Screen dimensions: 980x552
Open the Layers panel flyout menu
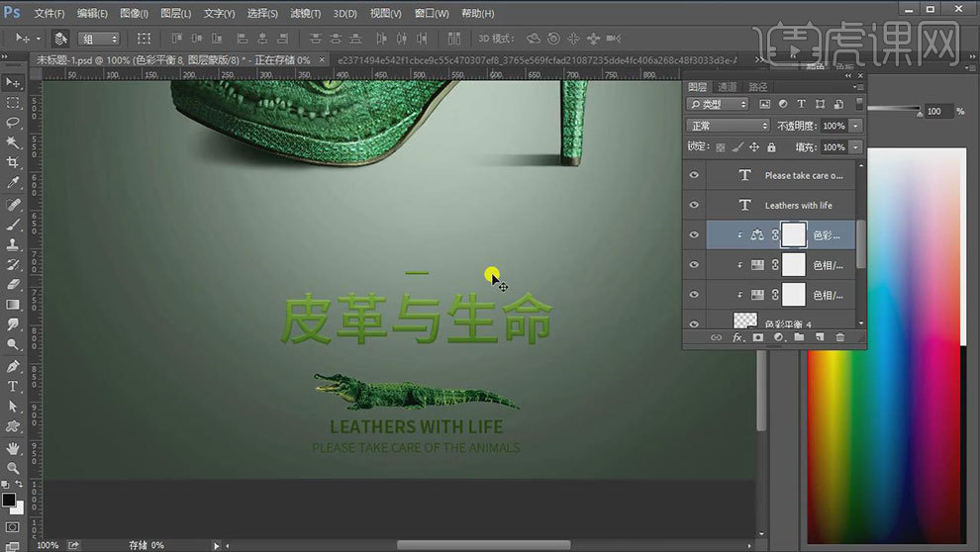coord(858,87)
